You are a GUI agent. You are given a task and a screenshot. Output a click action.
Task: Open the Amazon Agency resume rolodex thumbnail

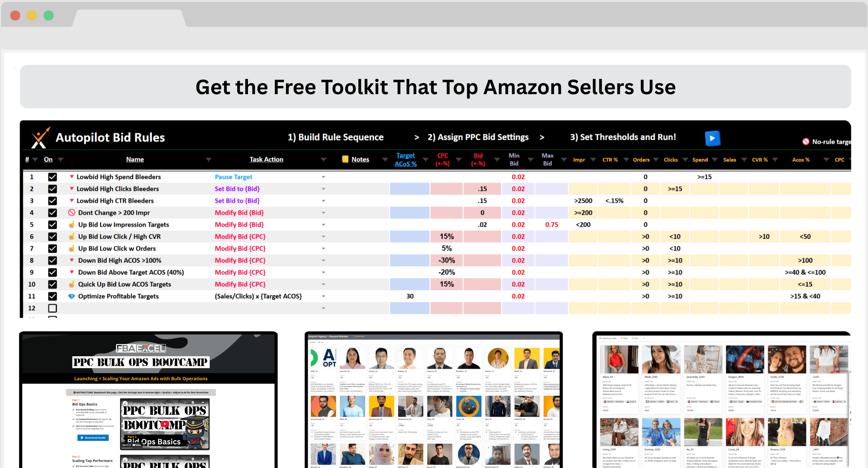433,399
